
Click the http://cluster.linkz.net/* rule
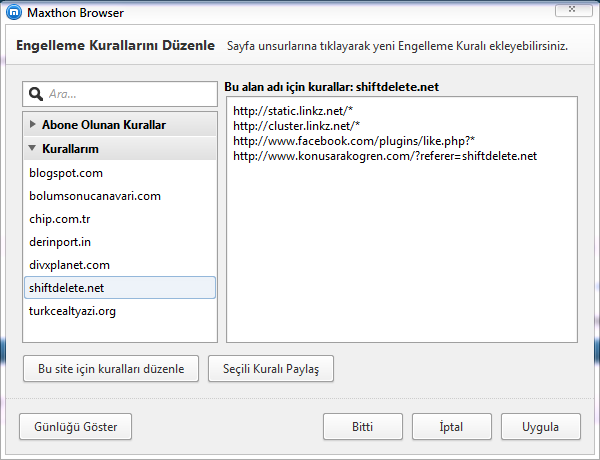[x=297, y=126]
